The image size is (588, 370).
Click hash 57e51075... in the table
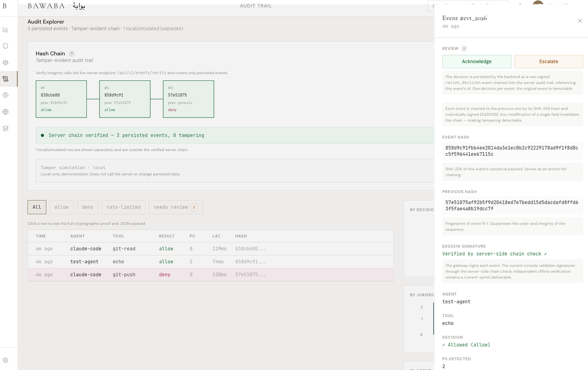coord(250,275)
